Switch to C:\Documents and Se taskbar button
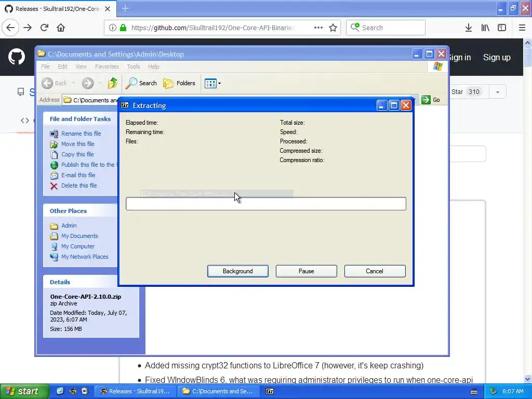Image resolution: width=532 pixels, height=399 pixels. click(x=219, y=391)
